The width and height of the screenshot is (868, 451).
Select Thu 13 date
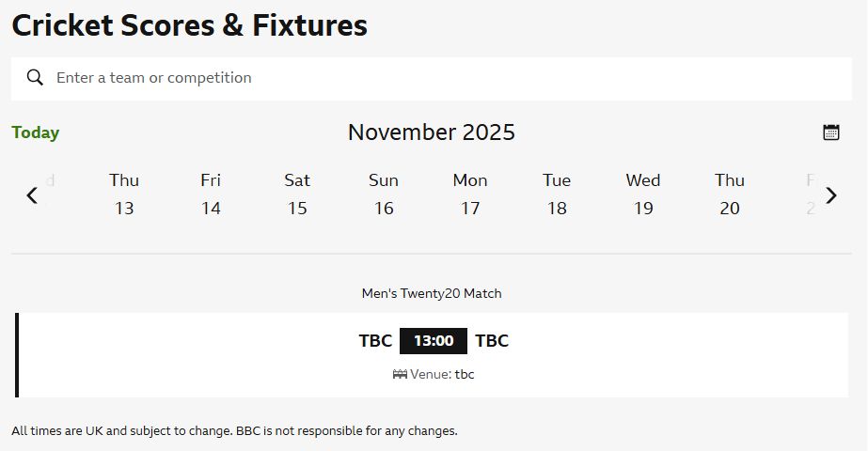124,194
